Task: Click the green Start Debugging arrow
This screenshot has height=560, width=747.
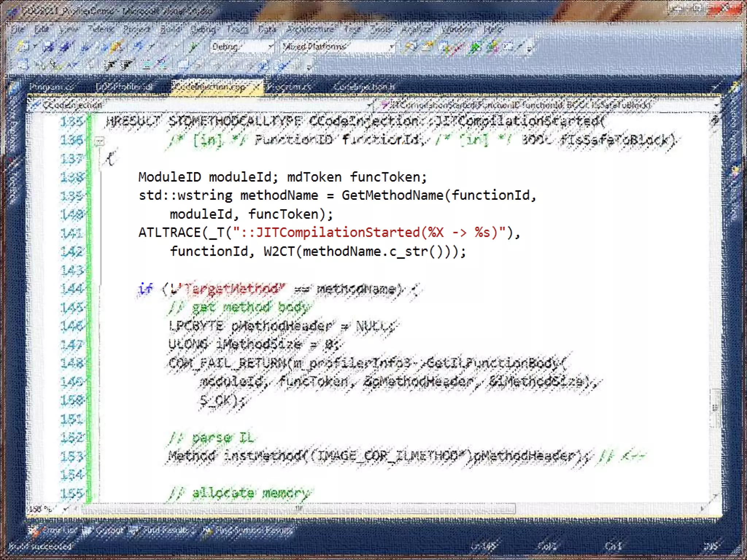Action: (x=193, y=47)
